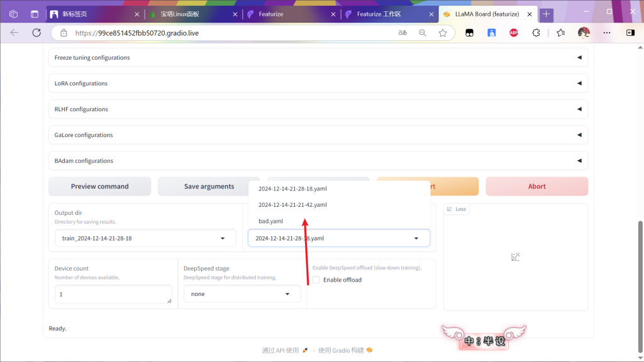Viewport: 644px width, 362px height.
Task: Open the browser profile avatar
Action: pos(584,33)
